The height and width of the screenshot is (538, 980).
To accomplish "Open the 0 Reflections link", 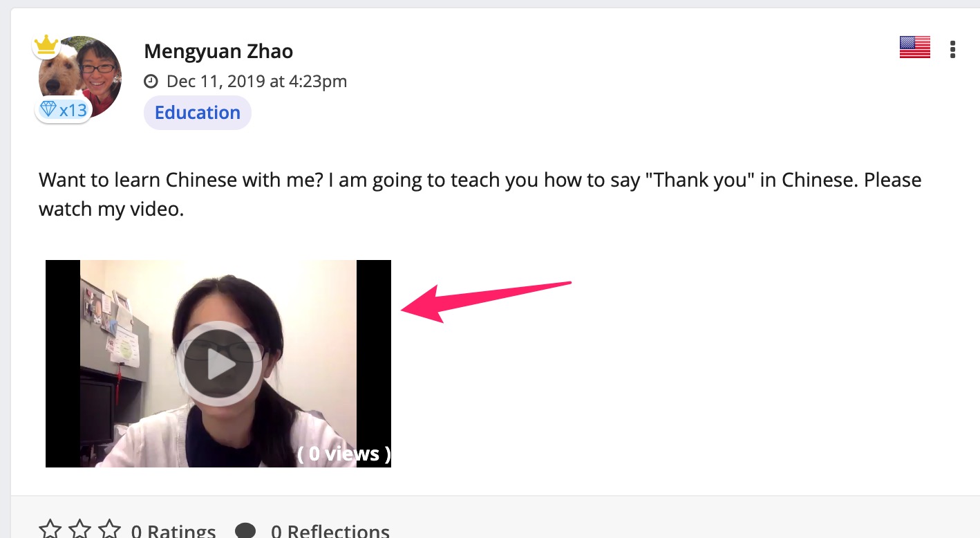I will click(x=330, y=531).
